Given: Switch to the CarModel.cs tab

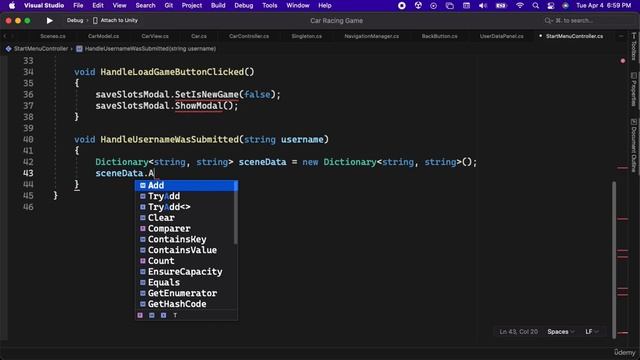Looking at the screenshot, I should [x=103, y=36].
